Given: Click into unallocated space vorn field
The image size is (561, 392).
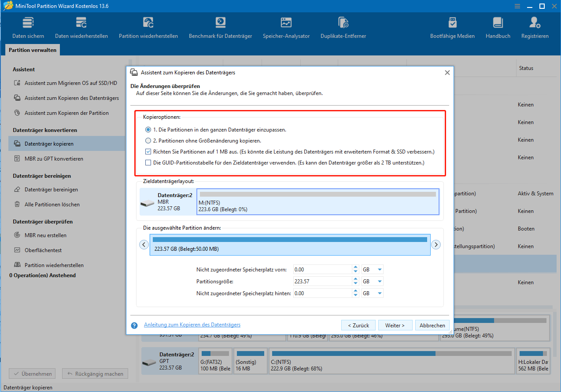Looking at the screenshot, I should (323, 269).
